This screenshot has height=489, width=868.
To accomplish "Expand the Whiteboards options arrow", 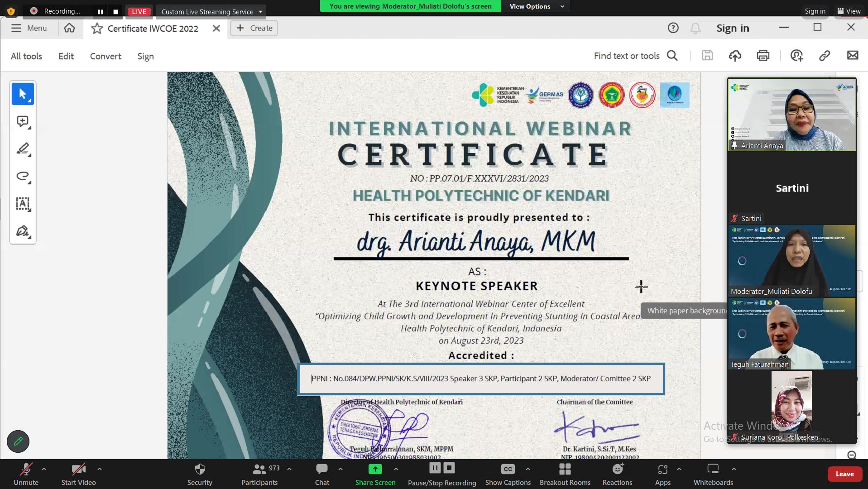I will [x=734, y=469].
